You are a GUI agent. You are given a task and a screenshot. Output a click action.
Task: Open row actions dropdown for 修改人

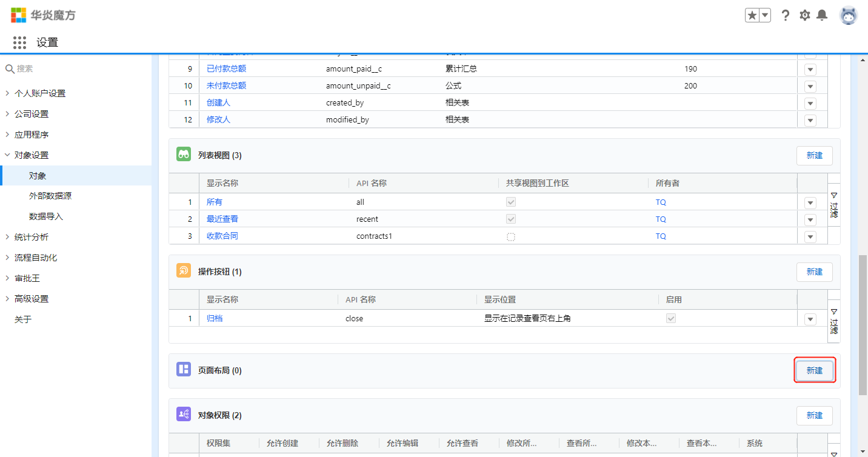pos(810,120)
